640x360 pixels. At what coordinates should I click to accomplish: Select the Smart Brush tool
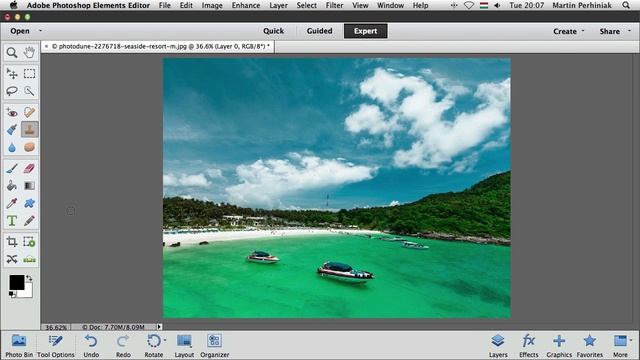coord(12,129)
